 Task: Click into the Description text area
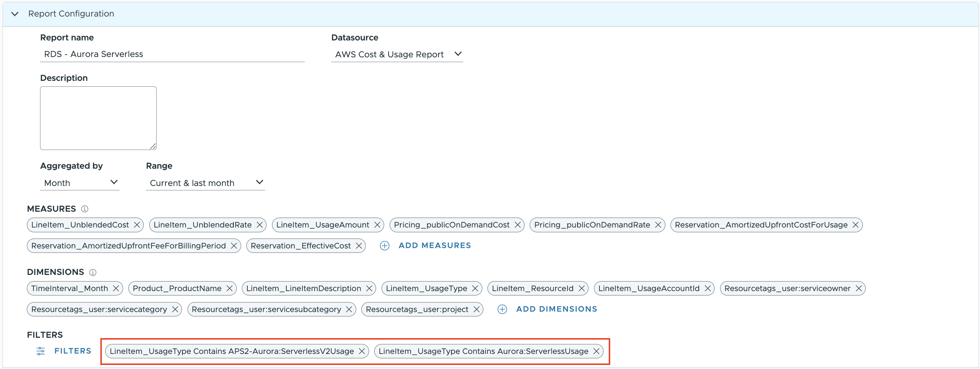[x=98, y=118]
